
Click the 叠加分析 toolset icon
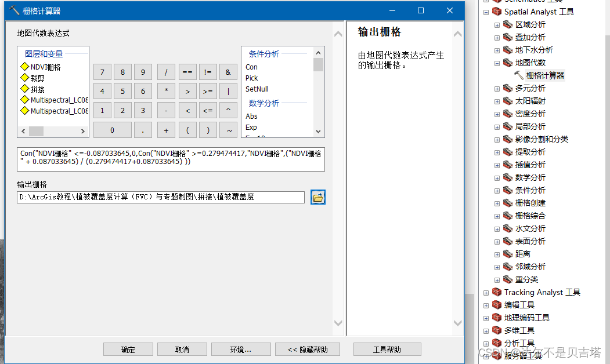coord(508,37)
